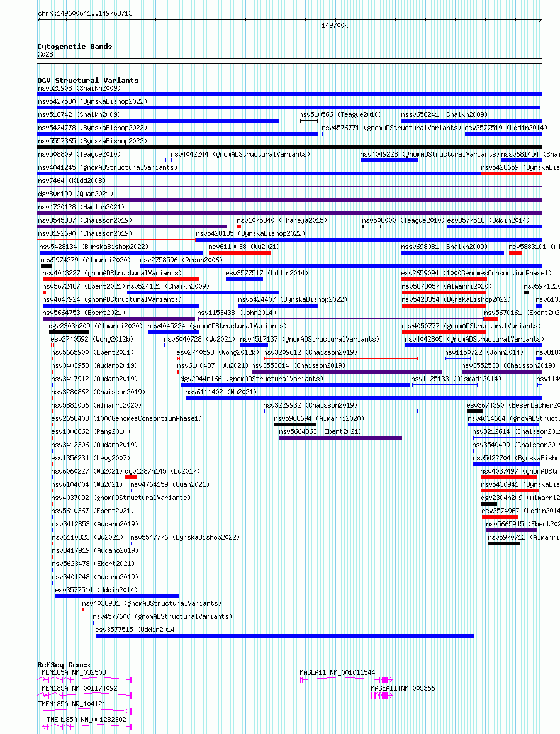The height and width of the screenshot is (734, 560).
Task: Open esv3577518 (Uddin2014) label
Action: (x=488, y=220)
